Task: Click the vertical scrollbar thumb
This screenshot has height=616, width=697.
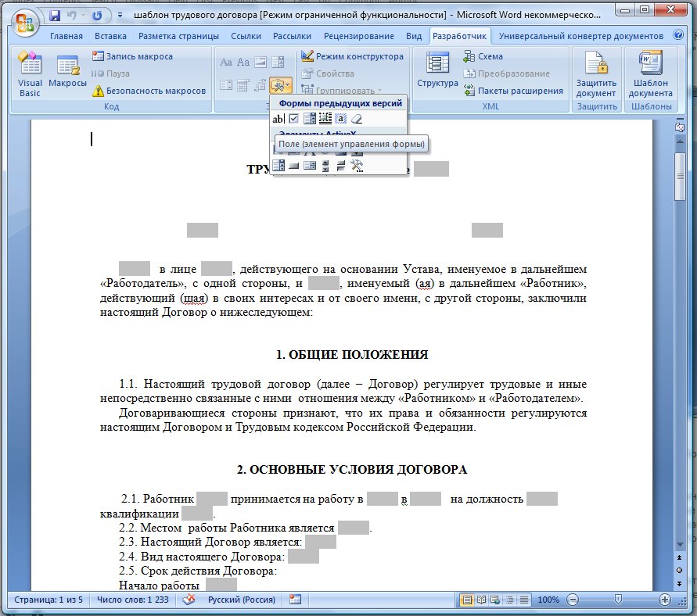Action: (x=680, y=177)
